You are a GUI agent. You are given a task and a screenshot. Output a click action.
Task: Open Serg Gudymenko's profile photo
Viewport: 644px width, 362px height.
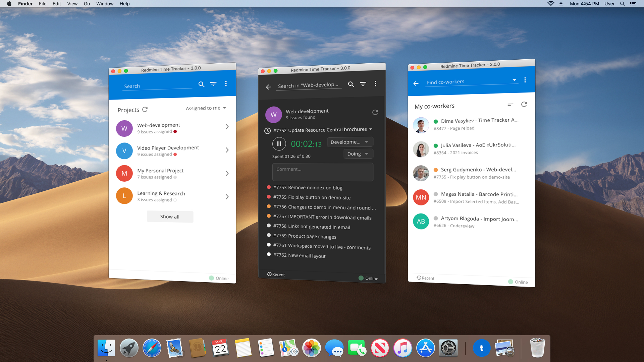pyautogui.click(x=421, y=173)
